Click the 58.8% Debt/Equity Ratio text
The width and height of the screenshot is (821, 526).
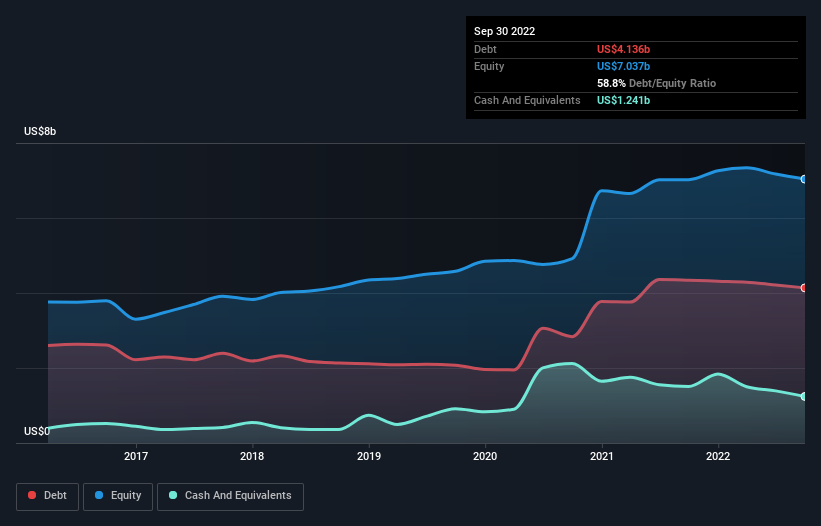point(656,83)
